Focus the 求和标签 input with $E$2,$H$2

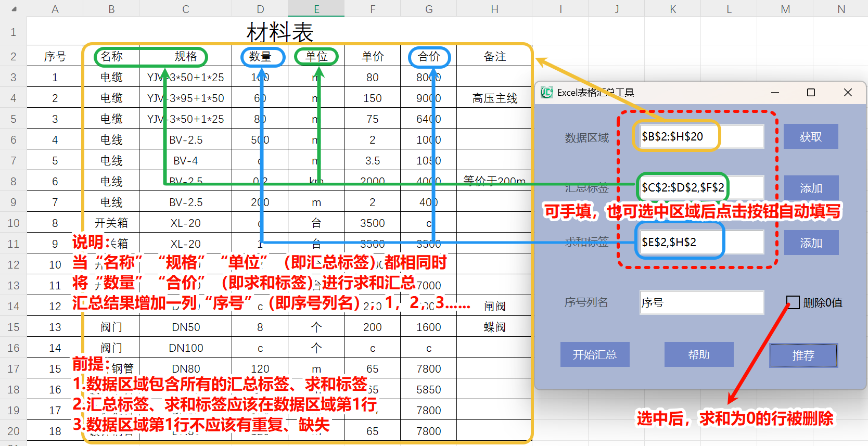point(702,242)
